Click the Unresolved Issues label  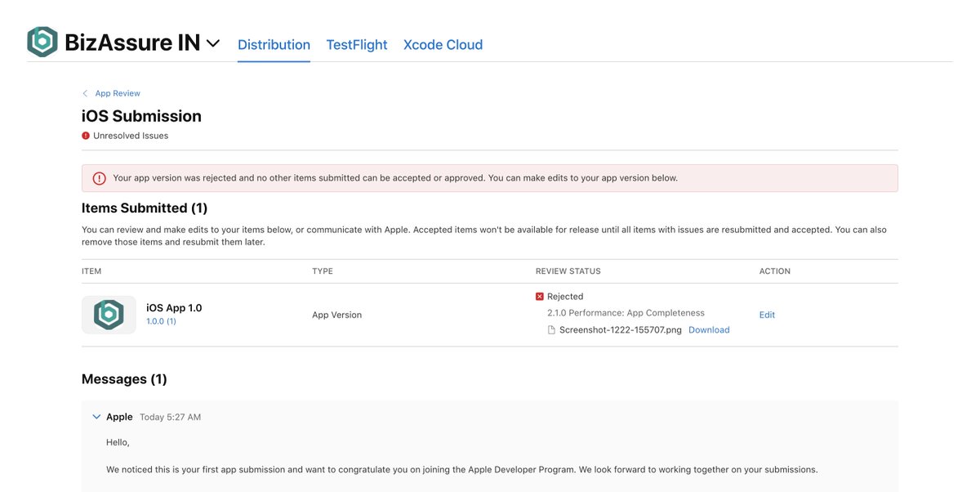coord(131,136)
